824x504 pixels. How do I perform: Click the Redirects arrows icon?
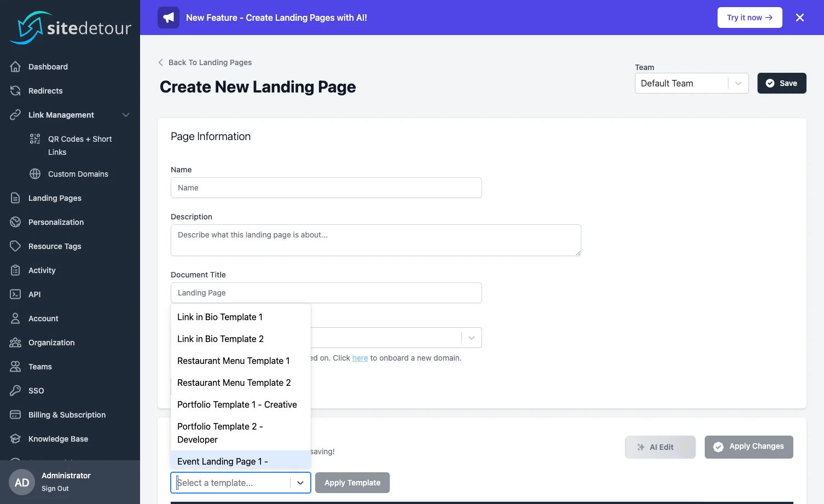tap(16, 90)
